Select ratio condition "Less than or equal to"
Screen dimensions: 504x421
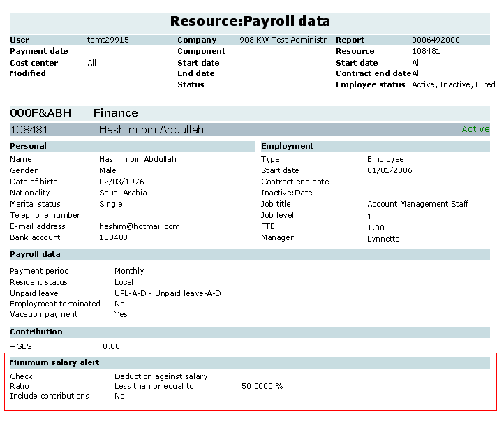[x=154, y=386]
